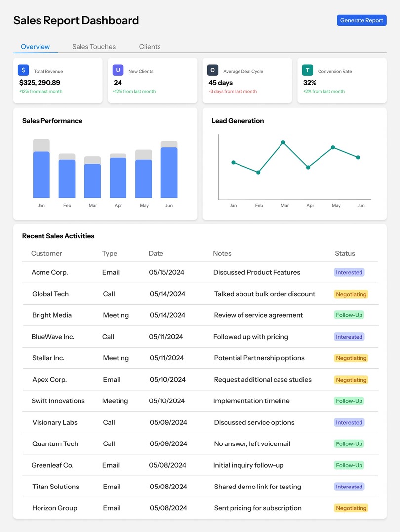Image resolution: width=400 pixels, height=532 pixels.
Task: Select the Acme Corp. customer name
Action: 49,272
